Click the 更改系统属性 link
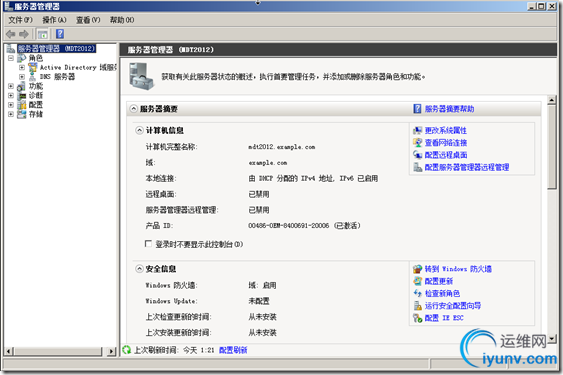This screenshot has width=563, height=375. (446, 130)
